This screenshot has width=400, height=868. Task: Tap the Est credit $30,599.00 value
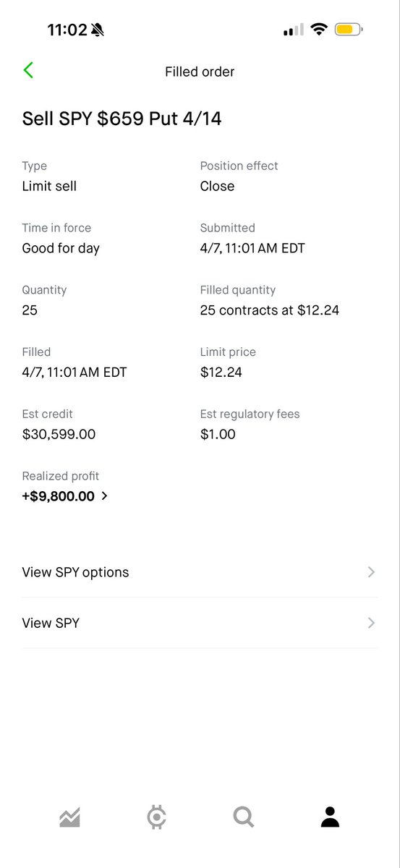[59, 434]
